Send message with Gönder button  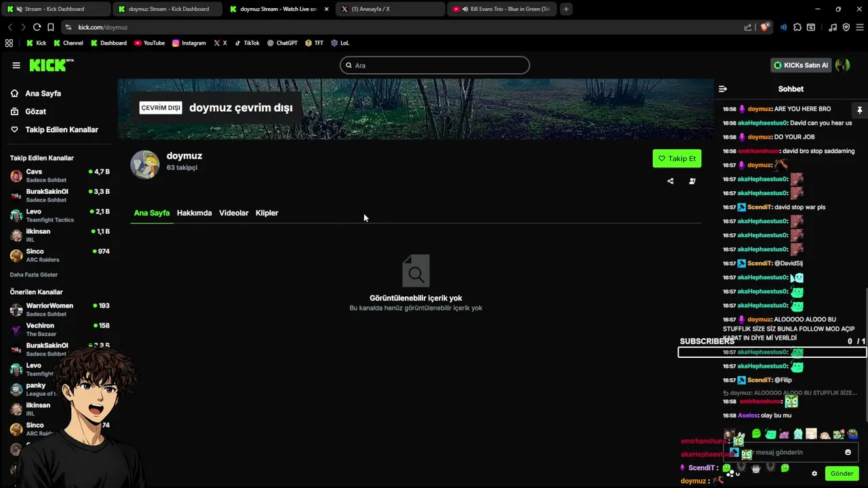click(x=842, y=474)
